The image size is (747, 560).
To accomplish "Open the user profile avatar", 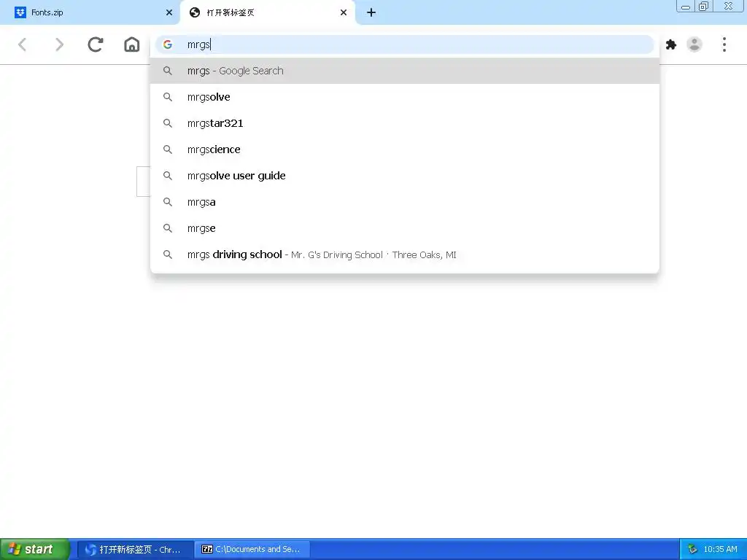I will pyautogui.click(x=694, y=44).
